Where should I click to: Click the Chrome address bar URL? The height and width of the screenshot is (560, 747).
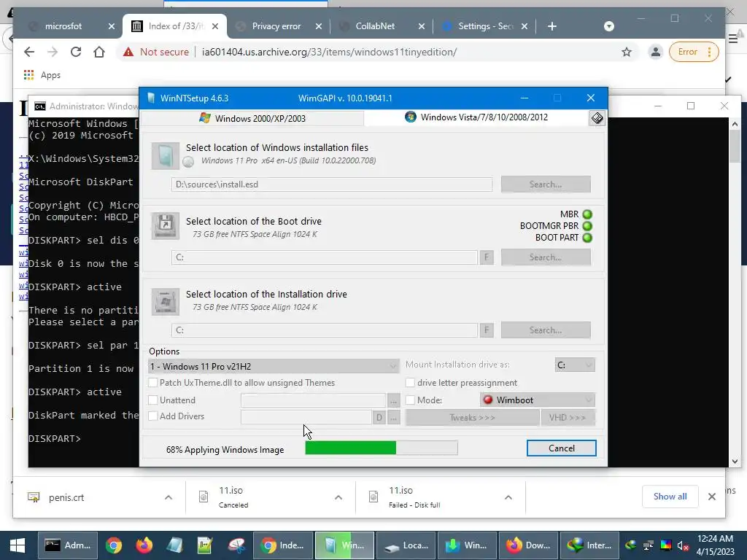coord(329,52)
